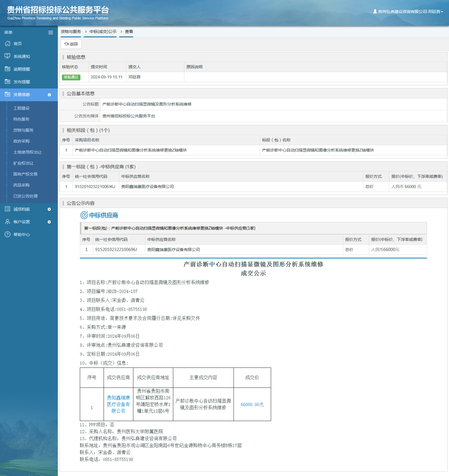Expand the 诚信档案 menu arrow
Viewport: 449px width, 476px height.
[49, 209]
